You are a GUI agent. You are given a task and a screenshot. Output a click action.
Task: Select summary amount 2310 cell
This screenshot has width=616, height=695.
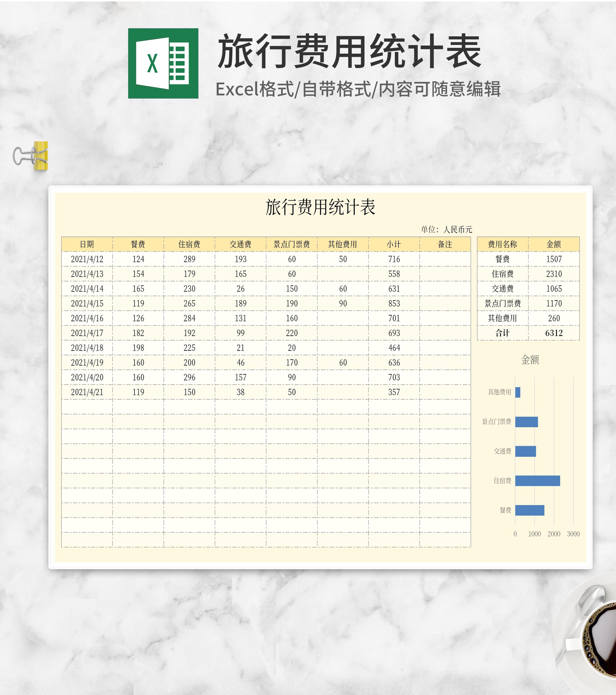click(x=554, y=274)
